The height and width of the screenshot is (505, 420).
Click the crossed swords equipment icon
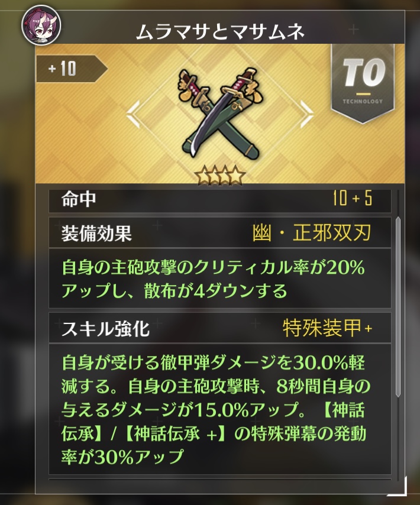pyautogui.click(x=220, y=112)
